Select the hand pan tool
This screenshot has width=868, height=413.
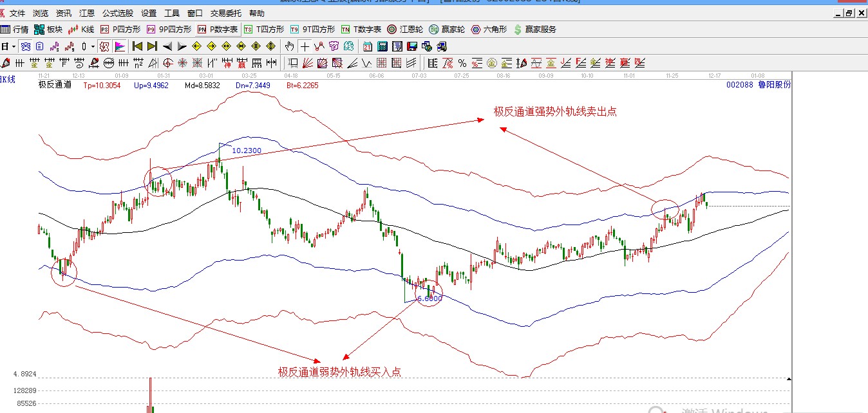pos(290,46)
